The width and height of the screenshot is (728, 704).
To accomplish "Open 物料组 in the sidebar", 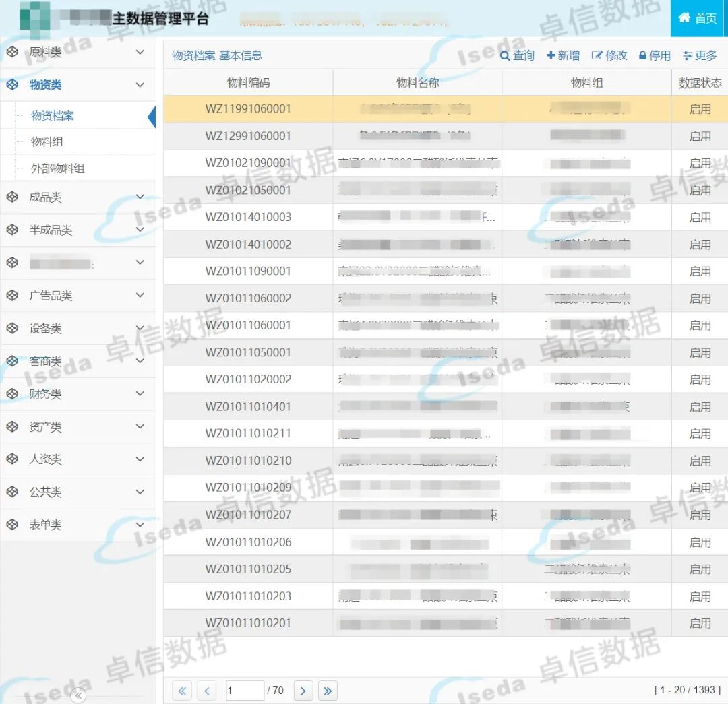I will [47, 142].
